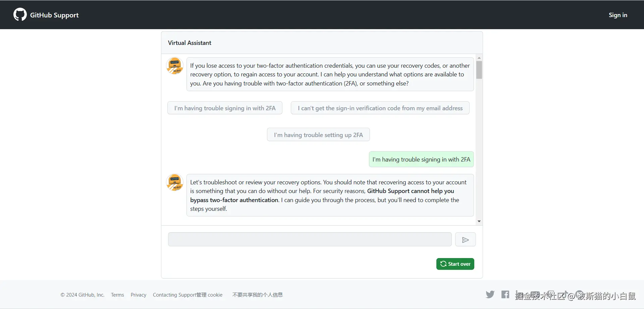Viewport: 644px width, 309px height.
Task: Click the chat scrollbar down arrow
Action: [x=479, y=221]
